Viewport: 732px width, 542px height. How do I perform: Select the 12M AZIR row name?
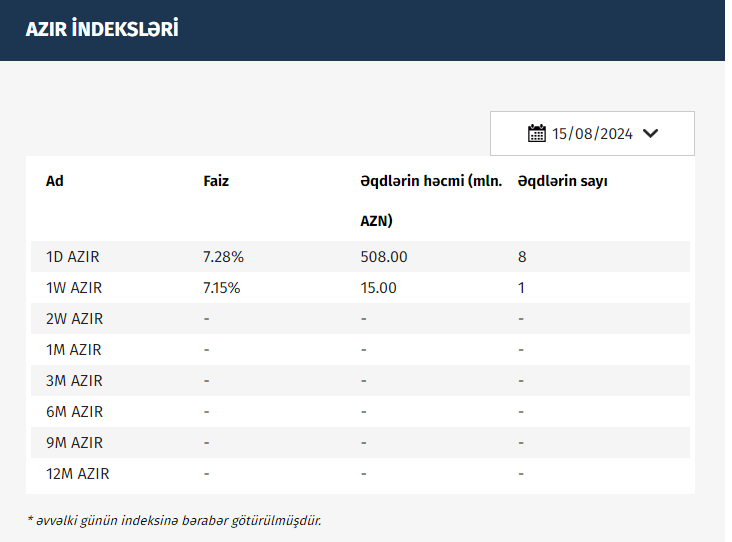pyautogui.click(x=78, y=474)
